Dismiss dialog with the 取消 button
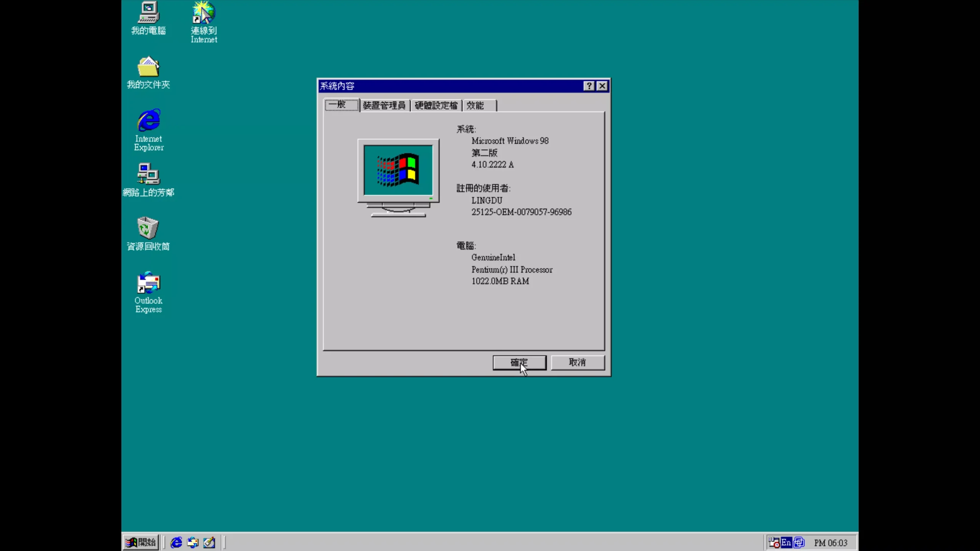Image resolution: width=980 pixels, height=551 pixels. pyautogui.click(x=578, y=362)
